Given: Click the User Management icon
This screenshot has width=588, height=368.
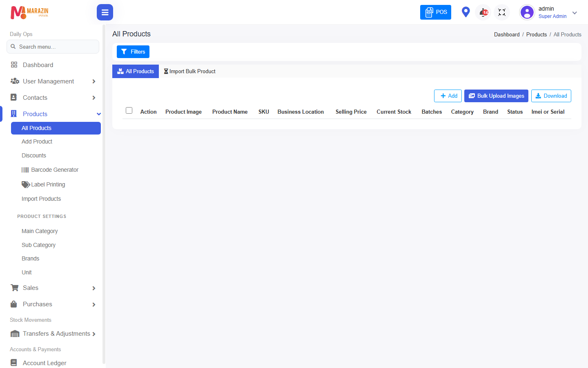Looking at the screenshot, I should [15, 81].
